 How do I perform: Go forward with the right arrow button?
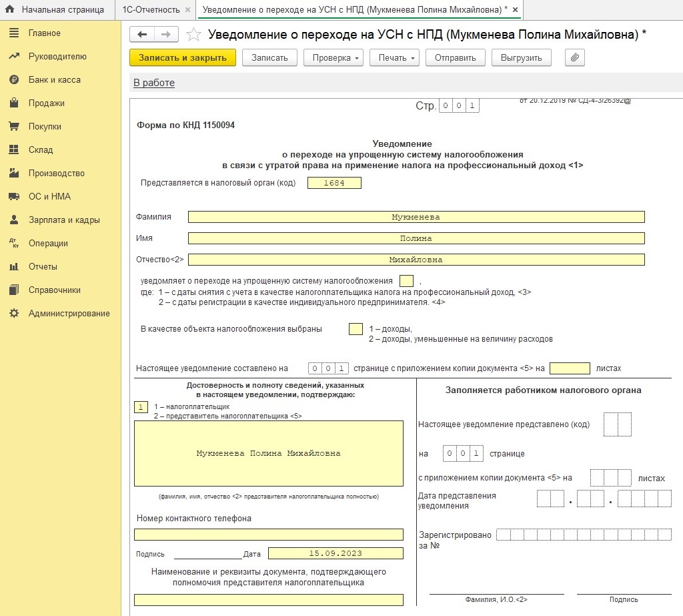pyautogui.click(x=166, y=35)
